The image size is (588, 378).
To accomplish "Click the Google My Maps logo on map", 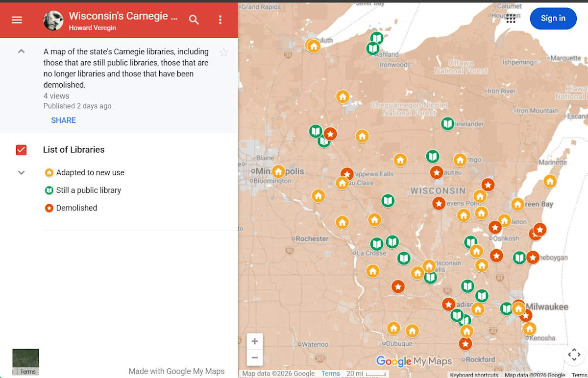I will (x=414, y=361).
